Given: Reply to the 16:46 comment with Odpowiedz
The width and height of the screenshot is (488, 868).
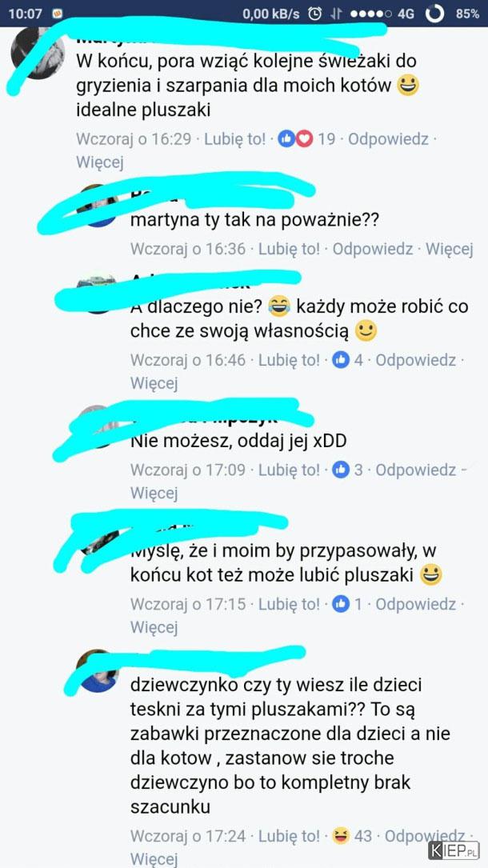Looking at the screenshot, I should tap(416, 360).
